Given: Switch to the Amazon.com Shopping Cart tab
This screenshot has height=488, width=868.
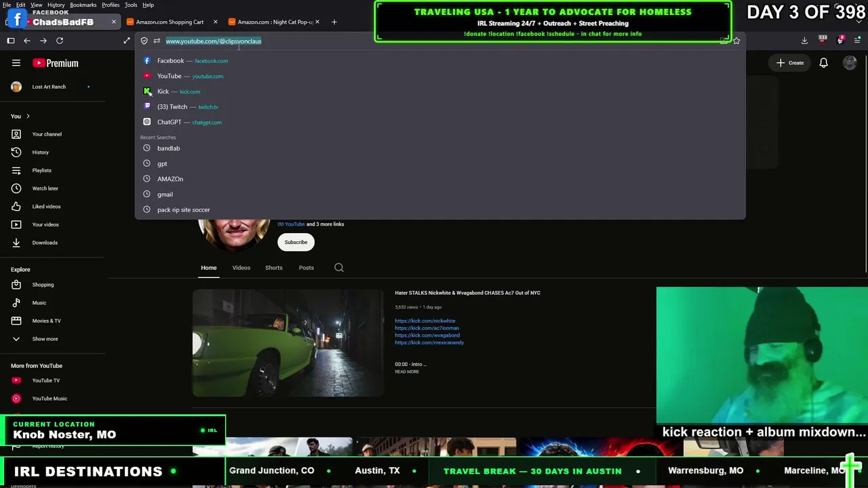Looking at the screenshot, I should [x=170, y=22].
